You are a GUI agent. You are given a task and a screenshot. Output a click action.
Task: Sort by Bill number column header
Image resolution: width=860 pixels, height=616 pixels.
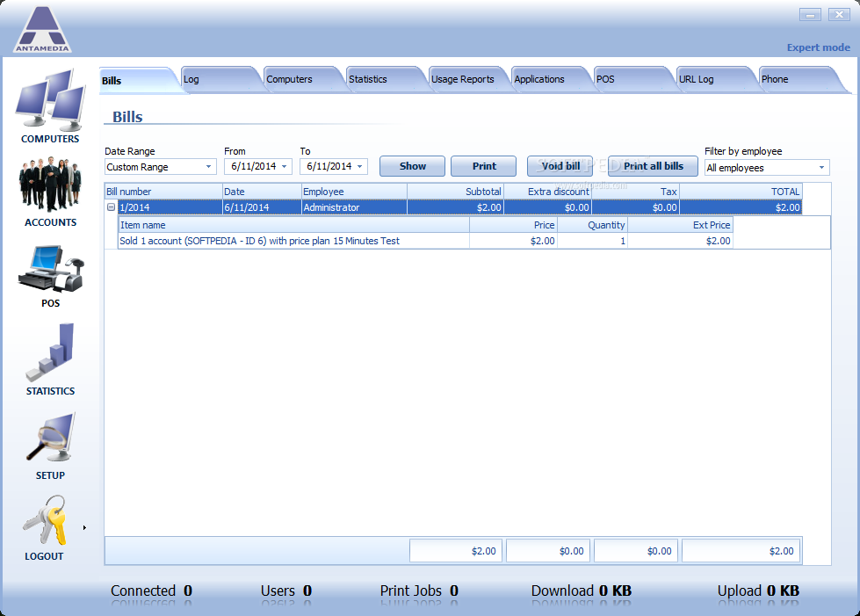point(163,192)
